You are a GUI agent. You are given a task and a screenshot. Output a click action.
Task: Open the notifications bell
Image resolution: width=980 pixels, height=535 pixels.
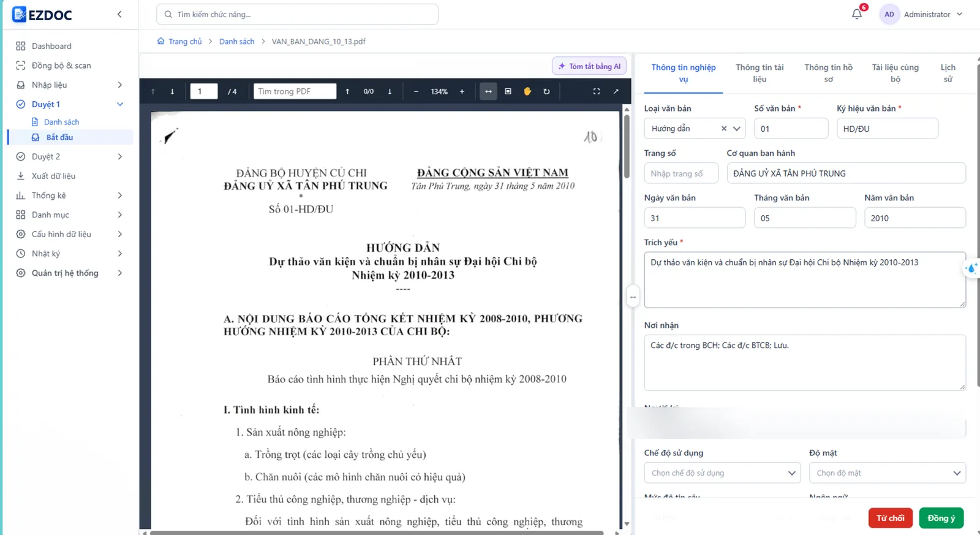pyautogui.click(x=857, y=14)
